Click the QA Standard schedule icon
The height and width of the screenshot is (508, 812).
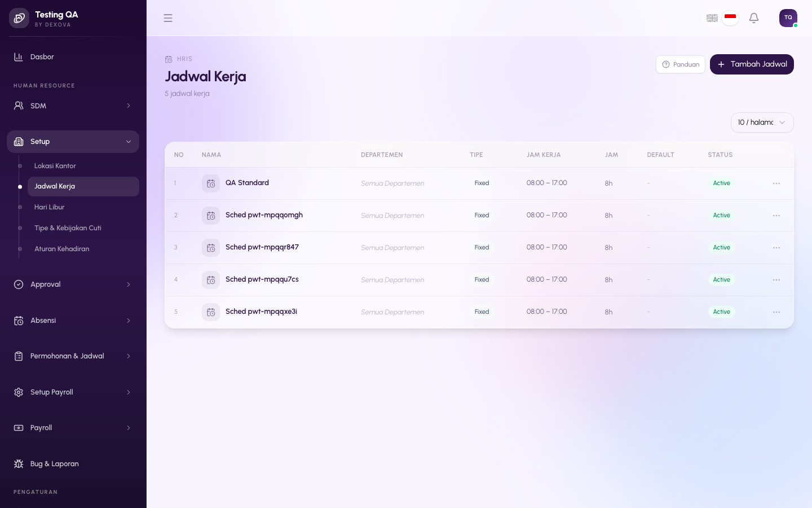point(211,183)
